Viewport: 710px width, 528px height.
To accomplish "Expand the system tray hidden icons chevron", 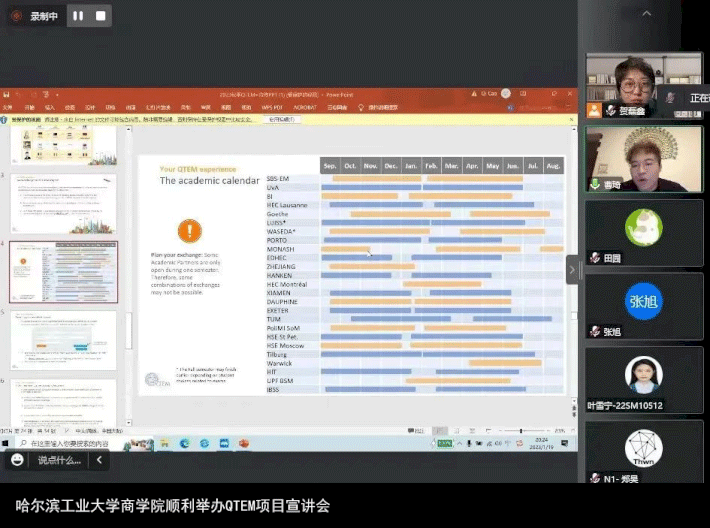I will tap(460, 444).
